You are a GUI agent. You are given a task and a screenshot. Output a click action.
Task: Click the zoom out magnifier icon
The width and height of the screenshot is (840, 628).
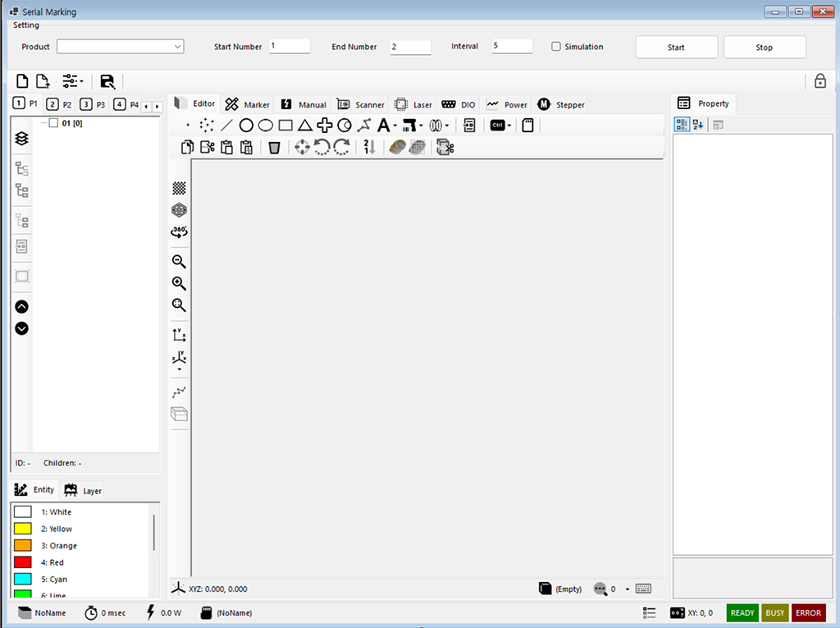click(x=179, y=263)
